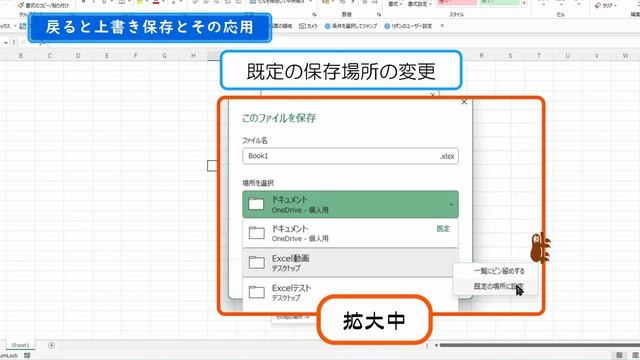Apply the red cell style swatch
The height and width of the screenshot is (360, 640).
[457, 3]
